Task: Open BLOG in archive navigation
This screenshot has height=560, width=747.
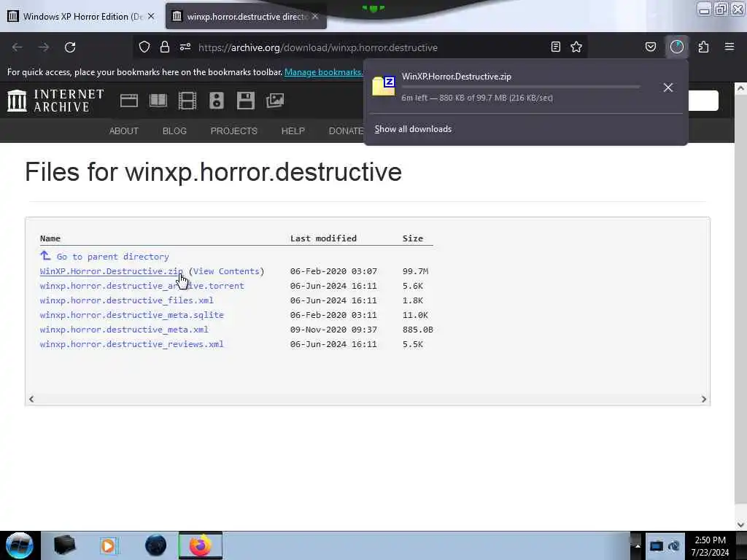Action: 174,131
